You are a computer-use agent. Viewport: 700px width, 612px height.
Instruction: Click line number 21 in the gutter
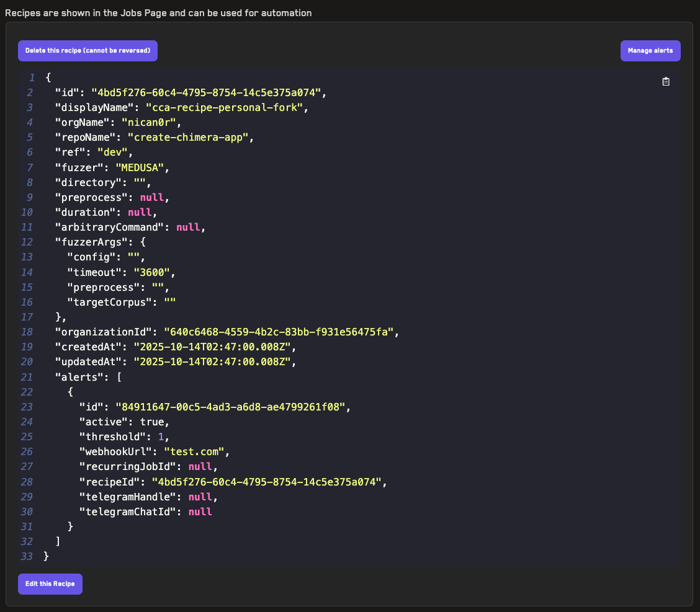point(26,377)
